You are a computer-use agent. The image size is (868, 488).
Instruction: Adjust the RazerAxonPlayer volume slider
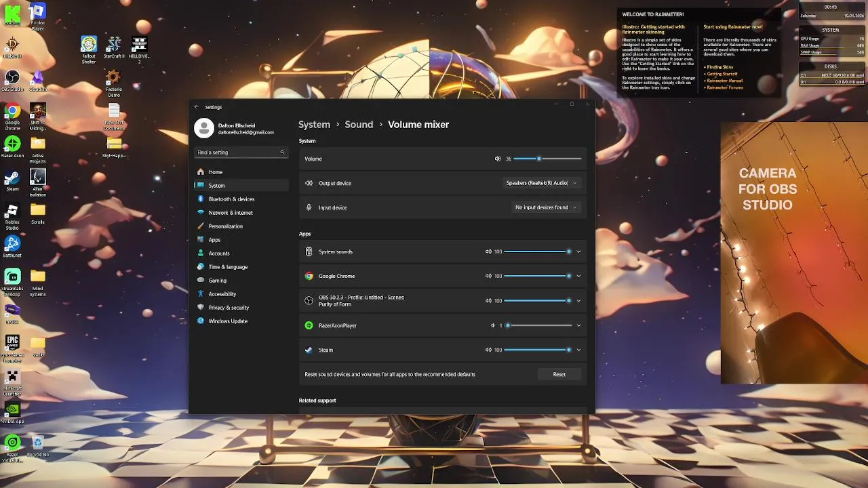point(538,325)
